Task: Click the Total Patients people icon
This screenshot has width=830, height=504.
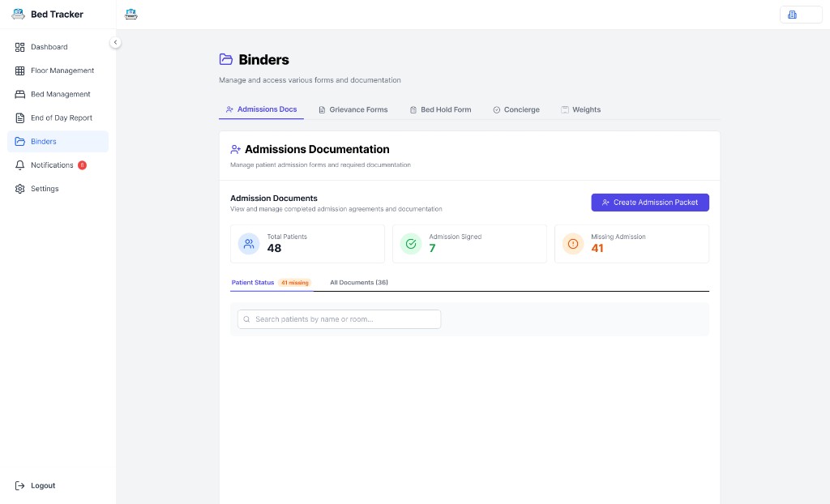Action: coord(249,244)
